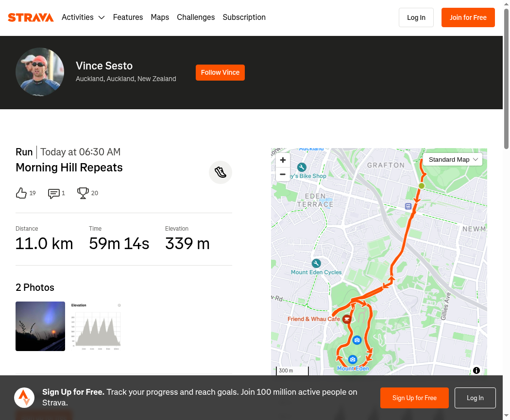510x420 pixels.
Task: Click the map attribution info icon
Action: coord(476,370)
